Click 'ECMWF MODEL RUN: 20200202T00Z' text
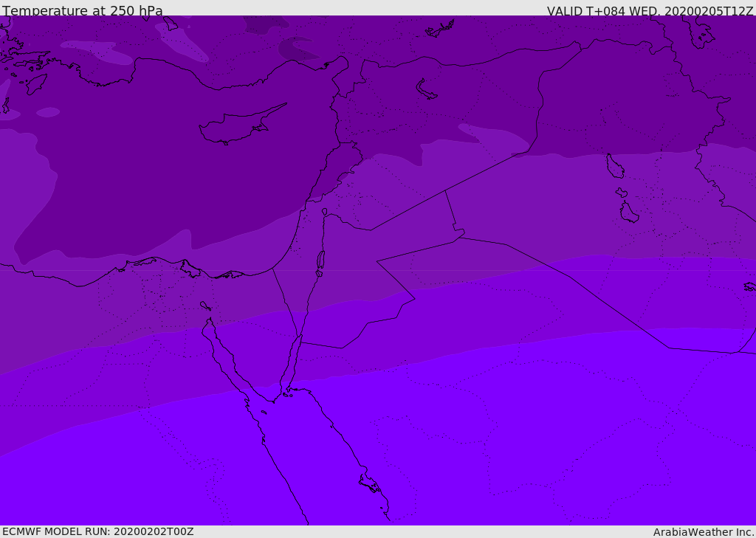Image resolution: width=756 pixels, height=538 pixels. click(x=98, y=531)
